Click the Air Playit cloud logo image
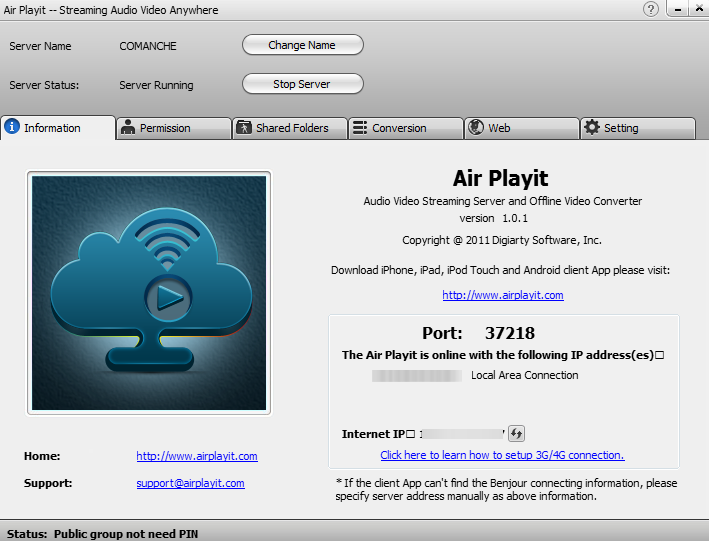Viewport: 709px width, 541px height. 149,293
